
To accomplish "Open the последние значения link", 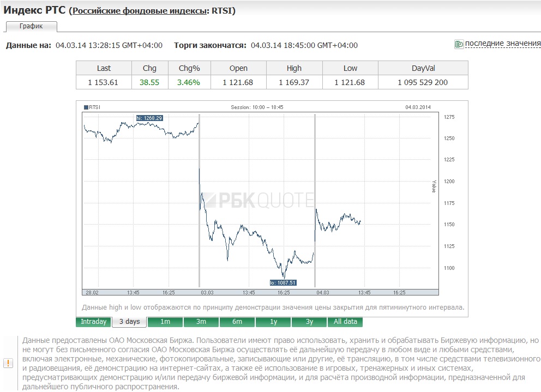I will click(x=503, y=44).
